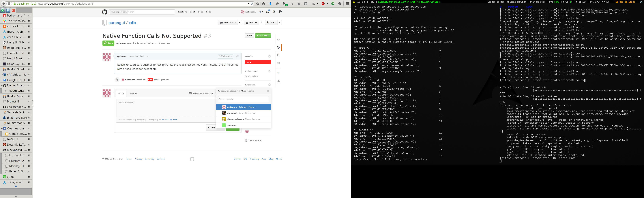Open the Wiki book icon in sidebar
644x198 pixels.
pyautogui.click(x=278, y=63)
